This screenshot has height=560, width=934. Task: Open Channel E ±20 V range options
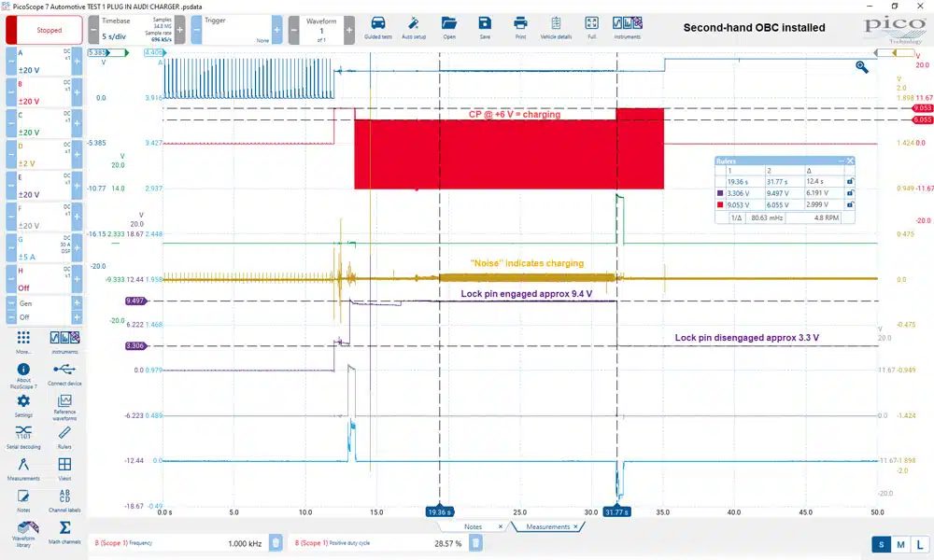[x=44, y=186]
